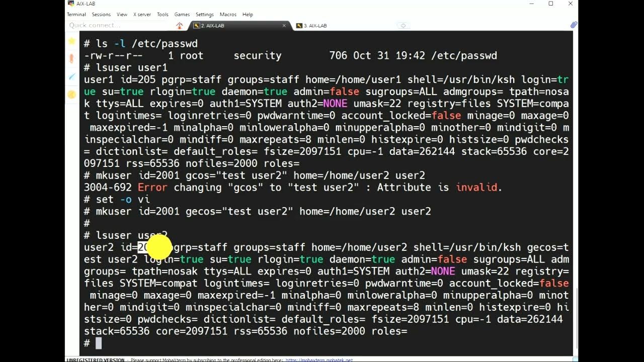The height and width of the screenshot is (362, 644).
Task: Open the Sessions menu
Action: click(101, 15)
